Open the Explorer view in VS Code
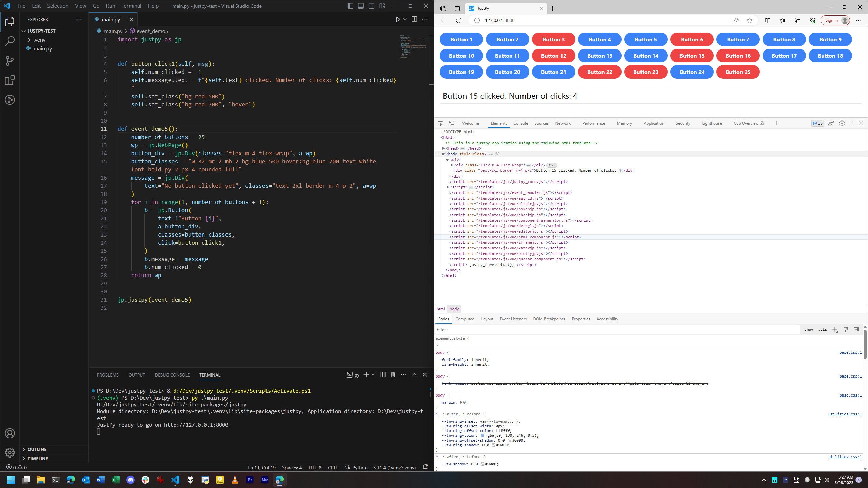Image resolution: width=868 pixels, height=488 pixels. (x=10, y=22)
